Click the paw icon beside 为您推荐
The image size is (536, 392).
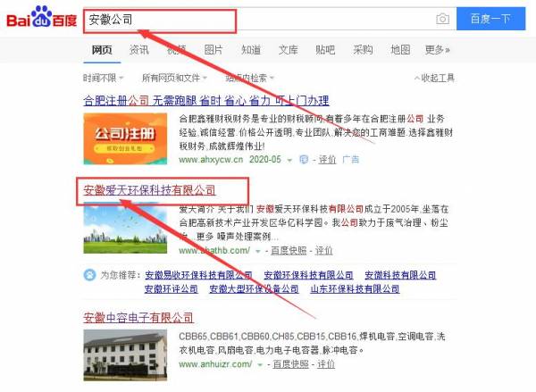(89, 275)
